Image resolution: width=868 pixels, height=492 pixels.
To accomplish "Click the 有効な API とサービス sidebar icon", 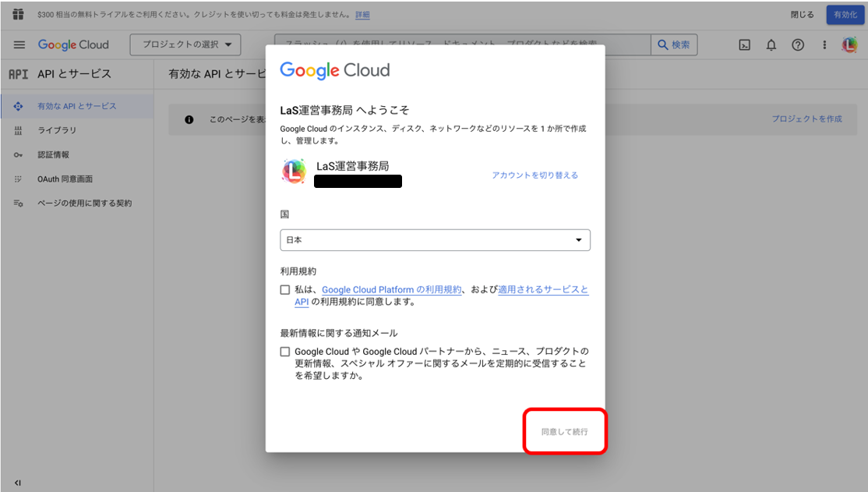I will [18, 106].
